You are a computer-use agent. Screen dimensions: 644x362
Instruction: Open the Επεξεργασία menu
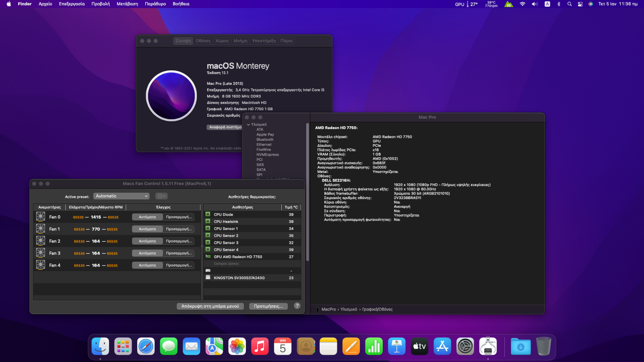tap(72, 4)
